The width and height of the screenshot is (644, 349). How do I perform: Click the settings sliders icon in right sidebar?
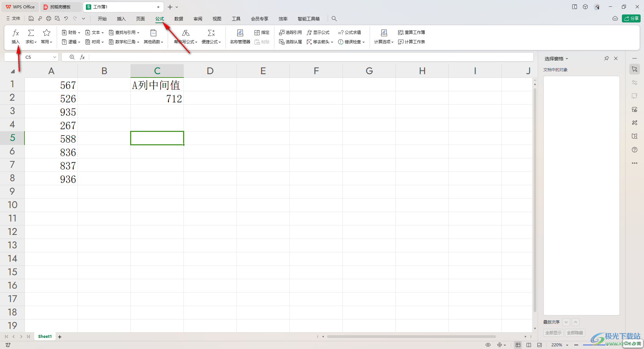[635, 83]
